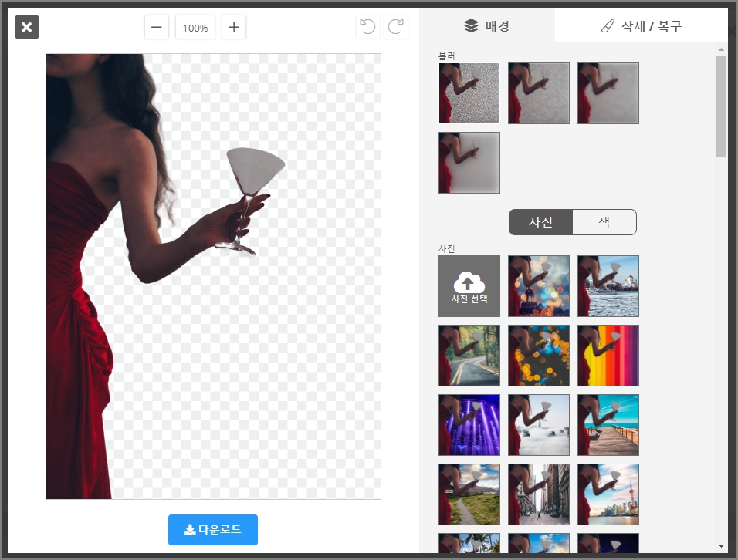Select the 색 toggle option
738x560 pixels.
coord(604,222)
